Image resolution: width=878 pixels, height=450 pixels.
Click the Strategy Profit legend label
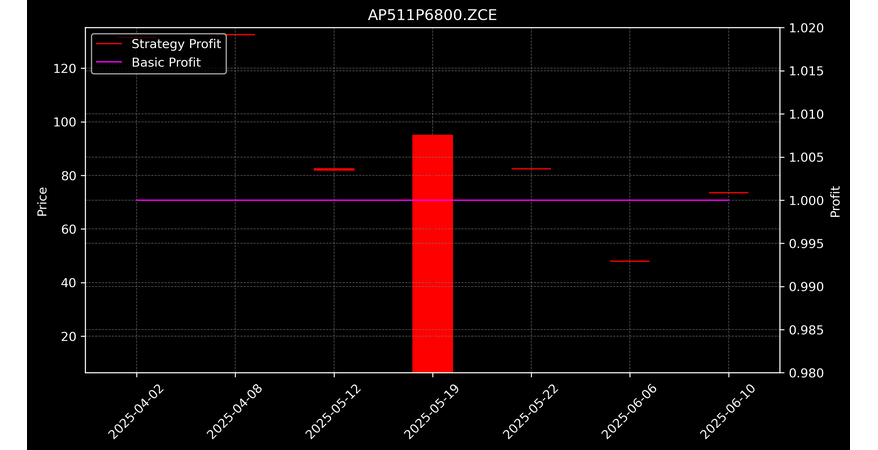pos(176,44)
